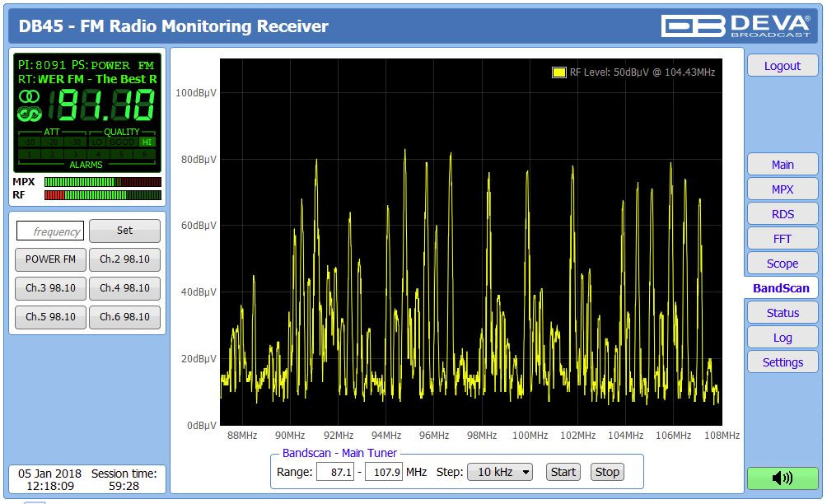Screen dimensions: 827x504
Task: Select preset Ch.3 98.10
Action: tap(50, 288)
